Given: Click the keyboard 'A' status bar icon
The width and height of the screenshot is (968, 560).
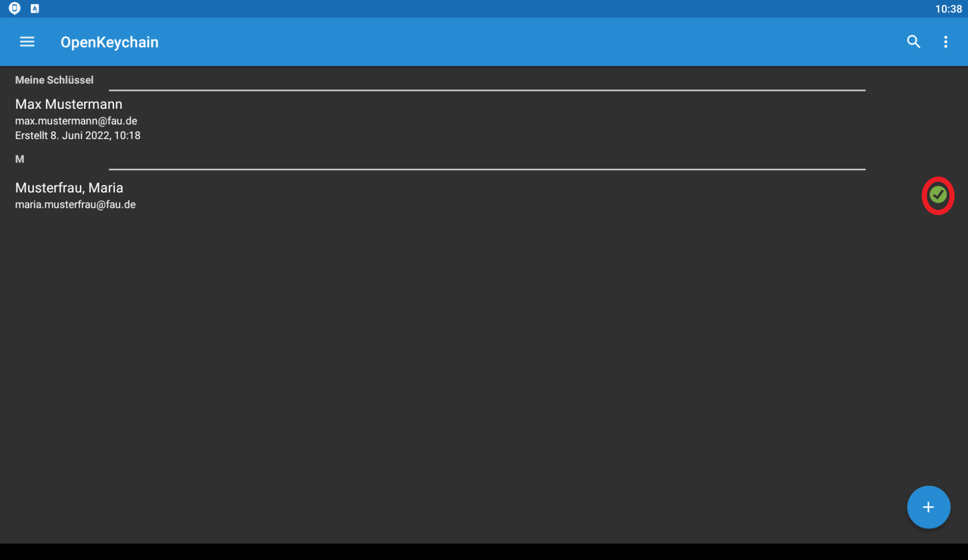Looking at the screenshot, I should pyautogui.click(x=35, y=8).
